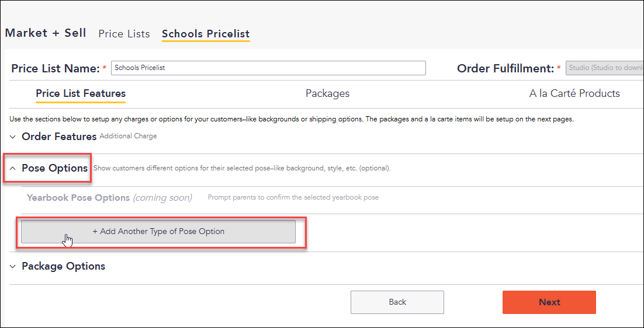Image resolution: width=644 pixels, height=328 pixels.
Task: Switch to the Packages tab
Action: pos(327,93)
